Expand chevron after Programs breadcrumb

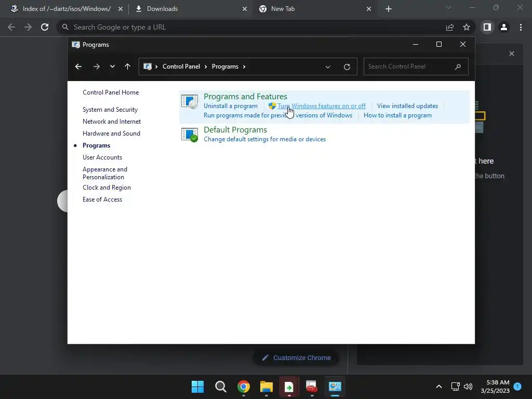click(244, 66)
